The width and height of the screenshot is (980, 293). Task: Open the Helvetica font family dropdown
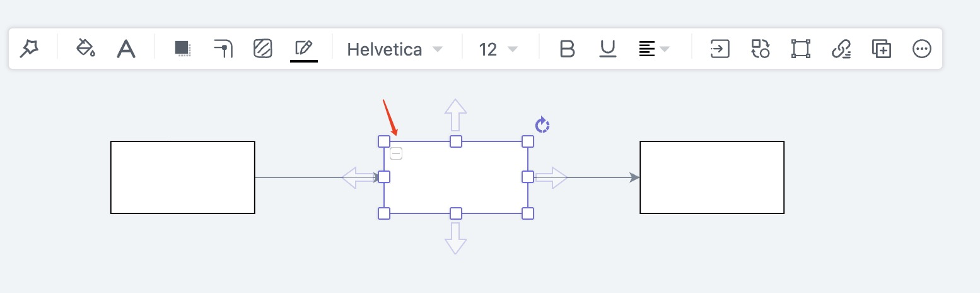tap(395, 49)
